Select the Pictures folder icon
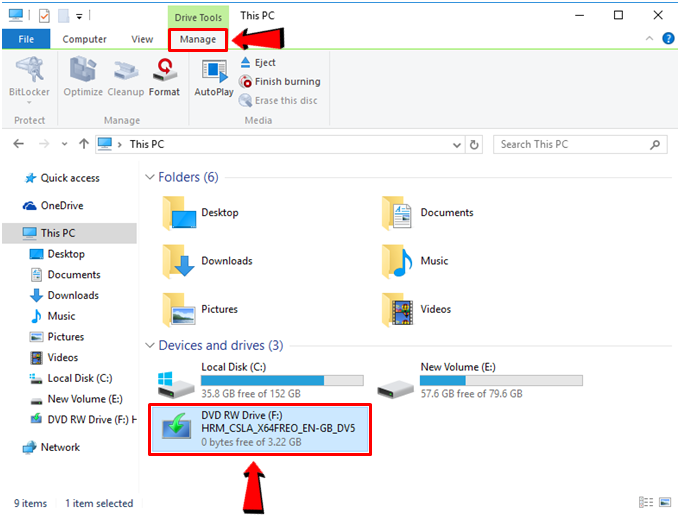The image size is (680, 518). (179, 309)
